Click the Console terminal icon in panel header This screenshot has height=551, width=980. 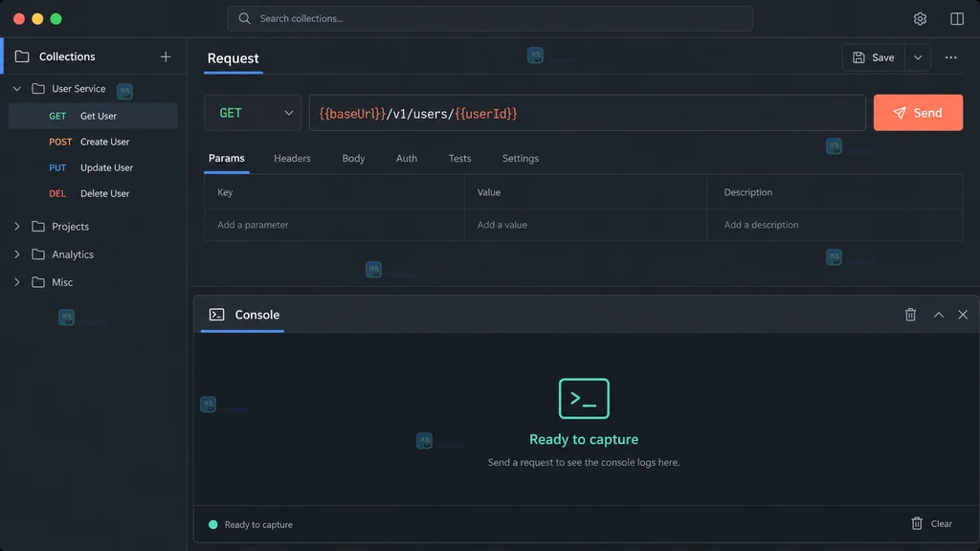tap(217, 314)
